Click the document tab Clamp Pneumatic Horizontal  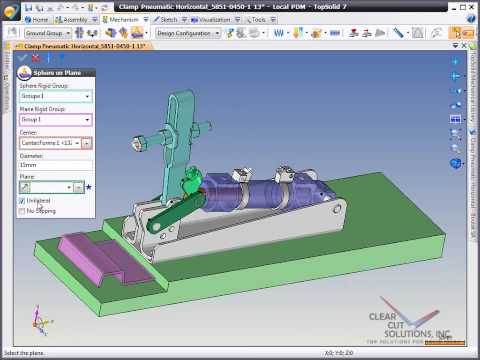coord(84,46)
